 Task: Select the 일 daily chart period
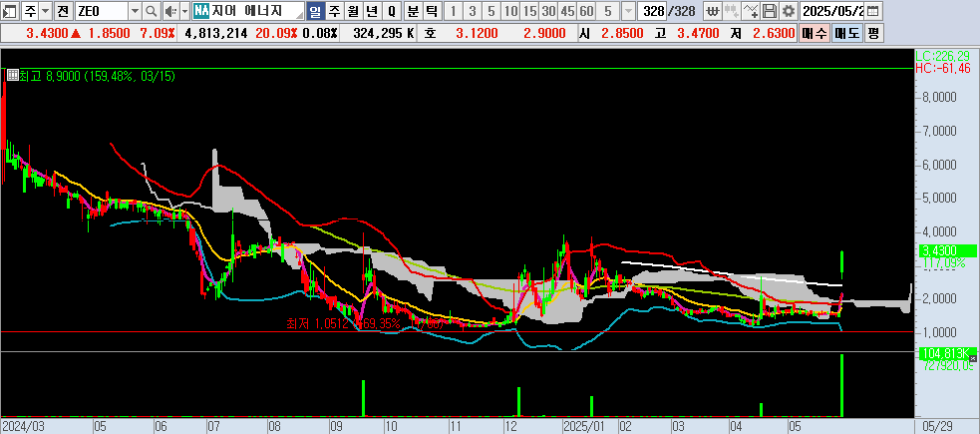point(315,11)
